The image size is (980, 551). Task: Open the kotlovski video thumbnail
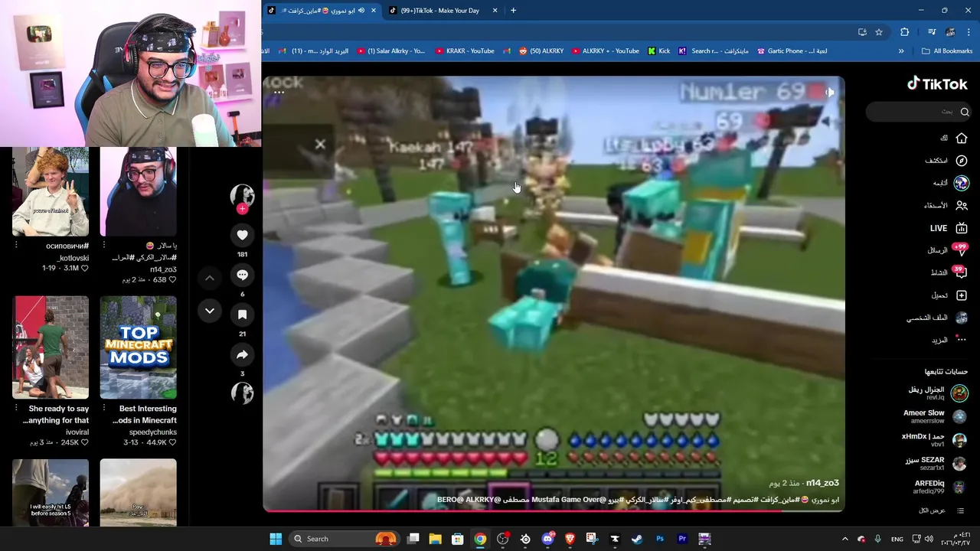point(51,191)
